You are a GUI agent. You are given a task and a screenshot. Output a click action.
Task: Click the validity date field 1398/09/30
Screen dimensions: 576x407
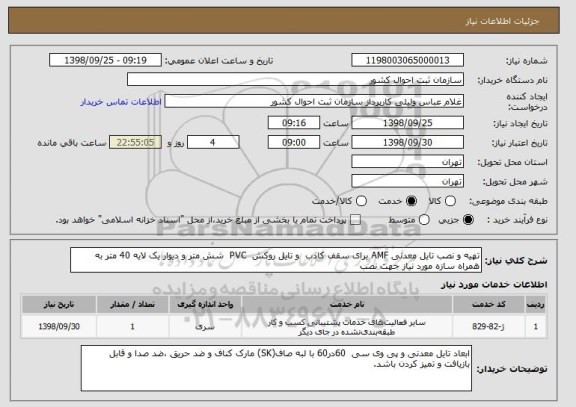[x=407, y=142]
